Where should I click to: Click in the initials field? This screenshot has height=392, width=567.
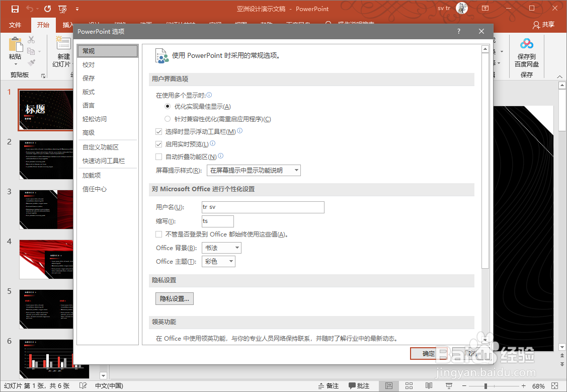[x=218, y=221]
